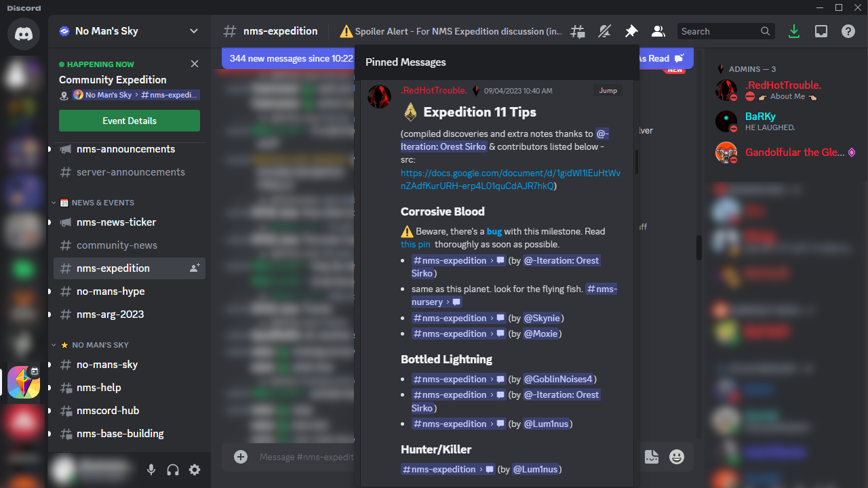The width and height of the screenshot is (868, 488).
Task: Open the #nms-nursery channel mention
Action: point(515,296)
